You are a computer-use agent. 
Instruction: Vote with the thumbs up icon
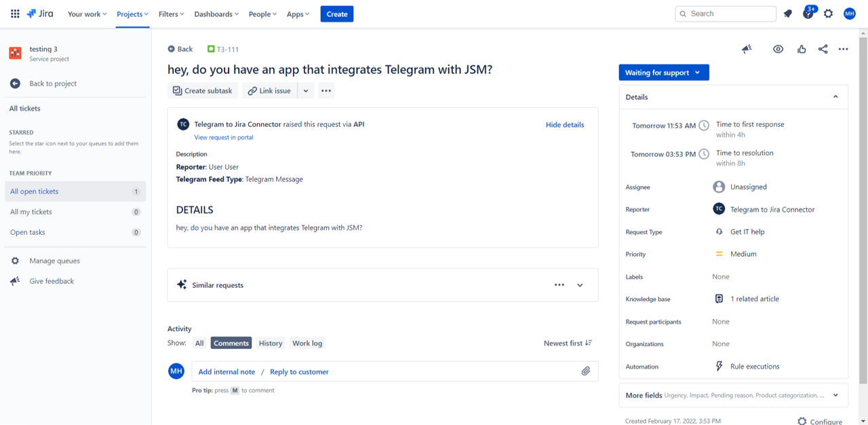coord(802,49)
